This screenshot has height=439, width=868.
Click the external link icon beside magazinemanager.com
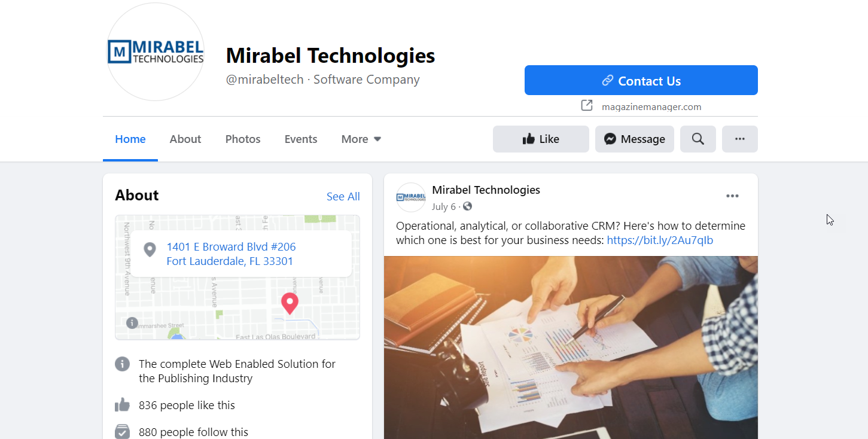587,106
